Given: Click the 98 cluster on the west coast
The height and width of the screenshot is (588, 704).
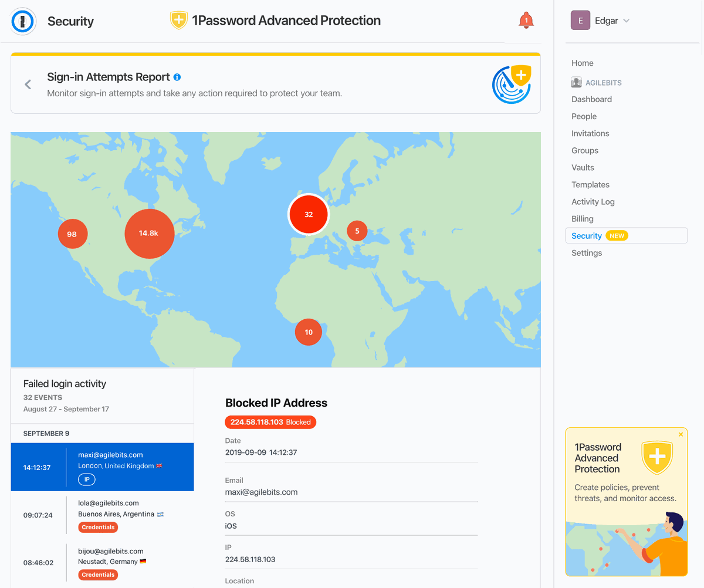Looking at the screenshot, I should click(72, 234).
